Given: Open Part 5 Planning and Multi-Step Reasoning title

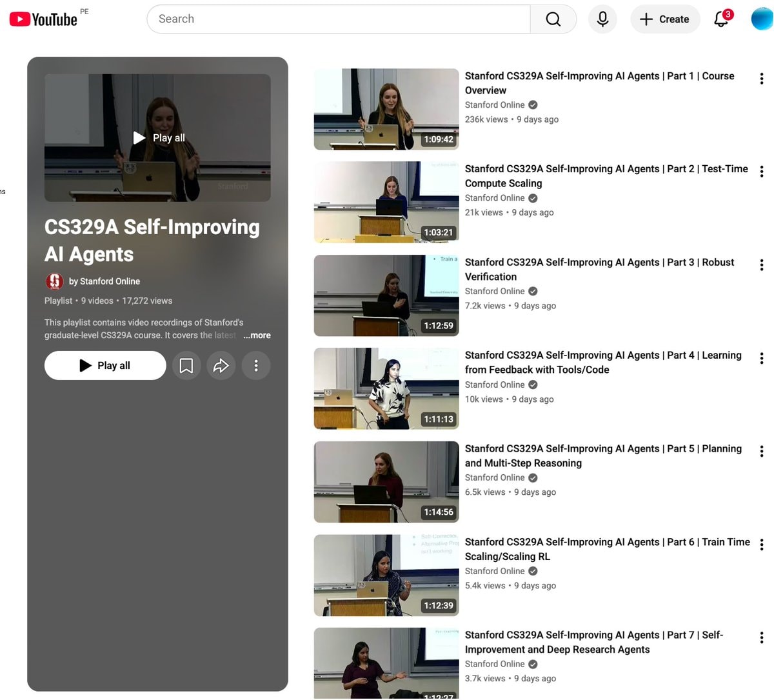Looking at the screenshot, I should click(x=603, y=456).
